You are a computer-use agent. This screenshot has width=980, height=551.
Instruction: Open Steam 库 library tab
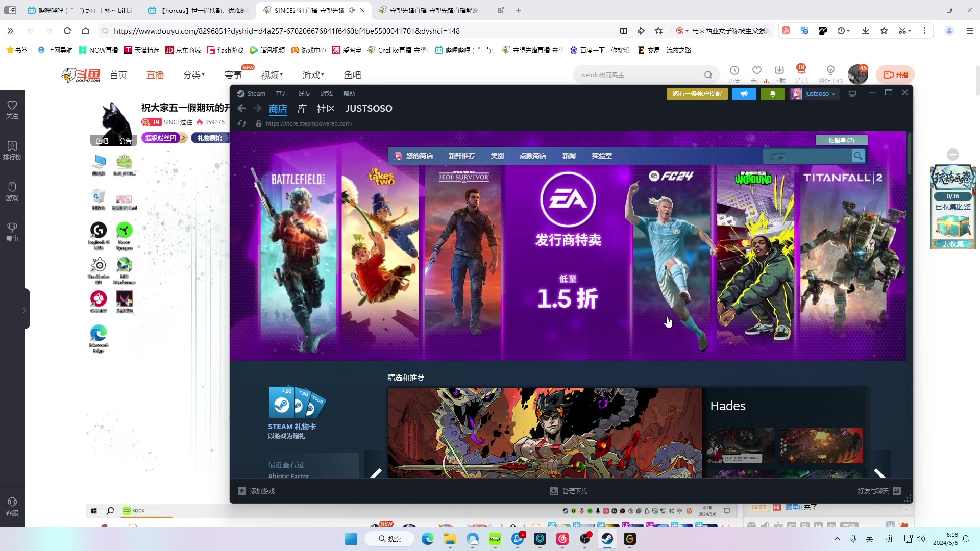coord(302,108)
